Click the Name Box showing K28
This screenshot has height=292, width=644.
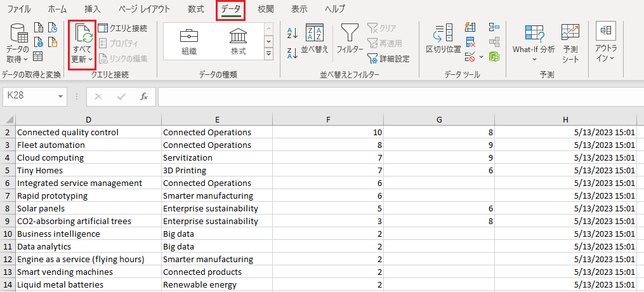[x=29, y=96]
